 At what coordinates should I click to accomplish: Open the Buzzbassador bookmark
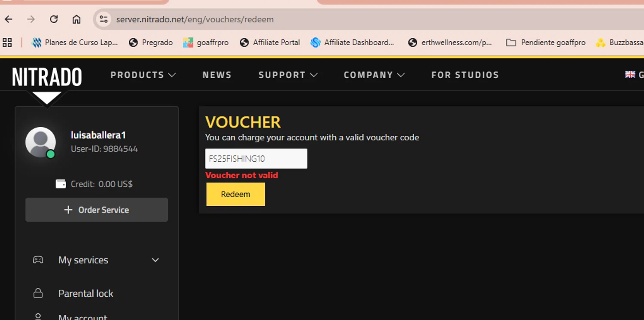(x=620, y=43)
